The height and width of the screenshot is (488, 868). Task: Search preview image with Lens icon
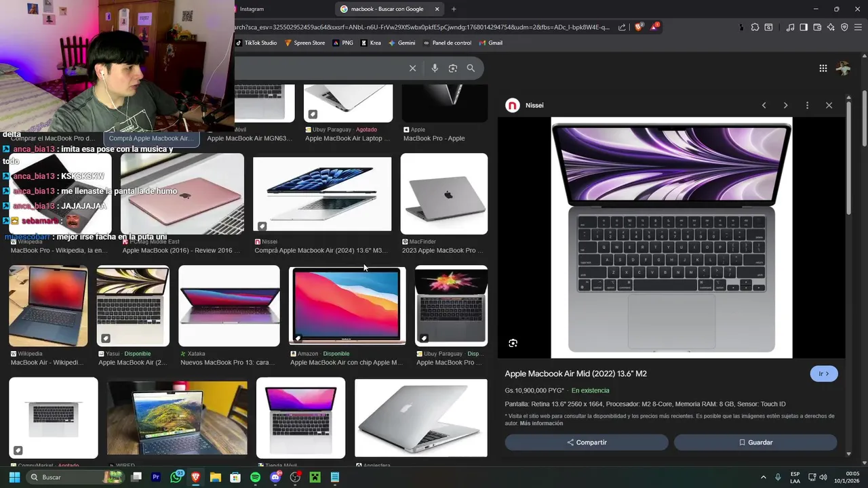click(x=513, y=343)
